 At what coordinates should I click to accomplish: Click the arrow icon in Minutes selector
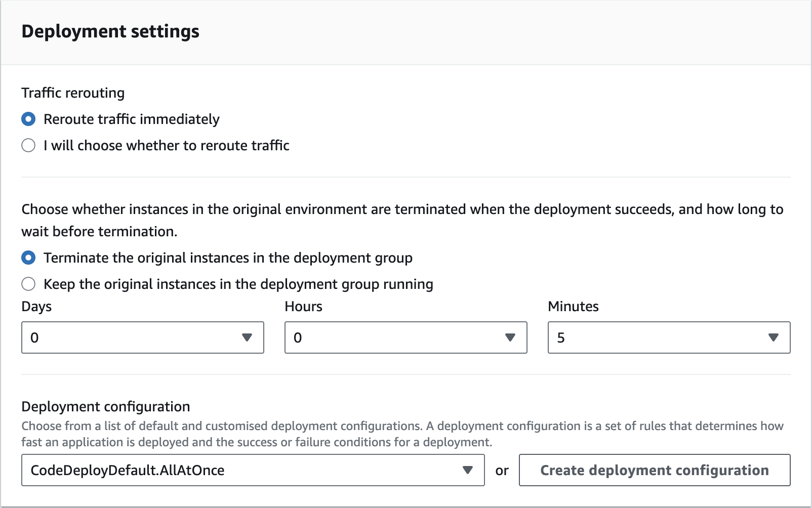coord(773,337)
